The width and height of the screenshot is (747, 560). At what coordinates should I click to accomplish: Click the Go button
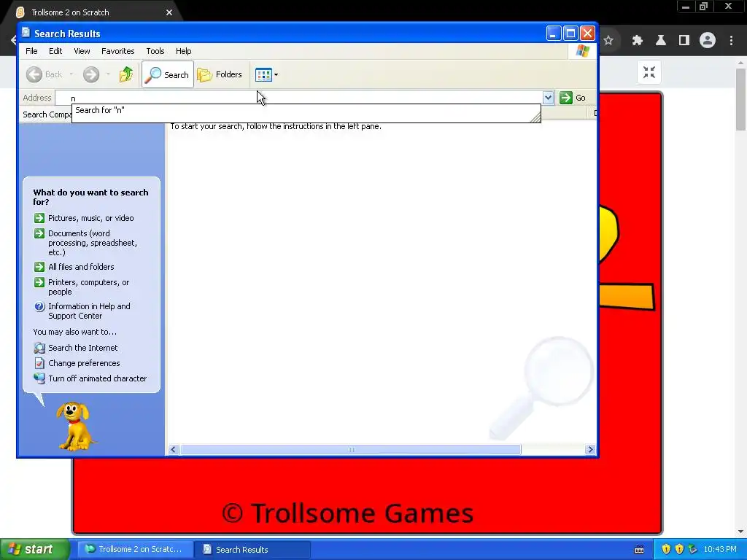(x=573, y=98)
